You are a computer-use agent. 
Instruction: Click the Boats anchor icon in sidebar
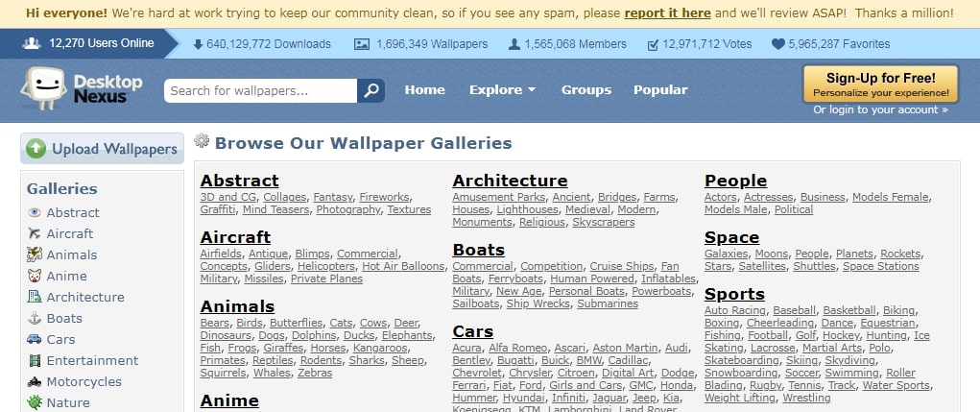(x=35, y=318)
